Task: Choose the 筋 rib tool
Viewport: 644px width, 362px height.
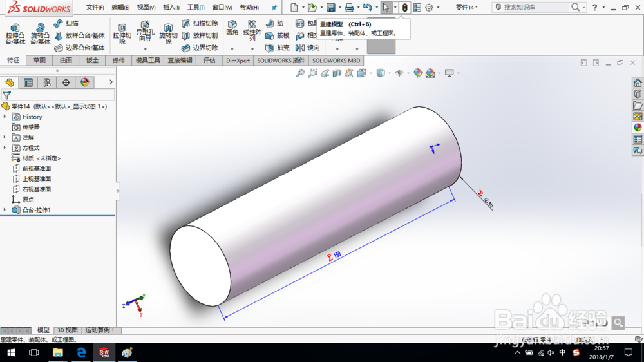Action: pos(275,23)
